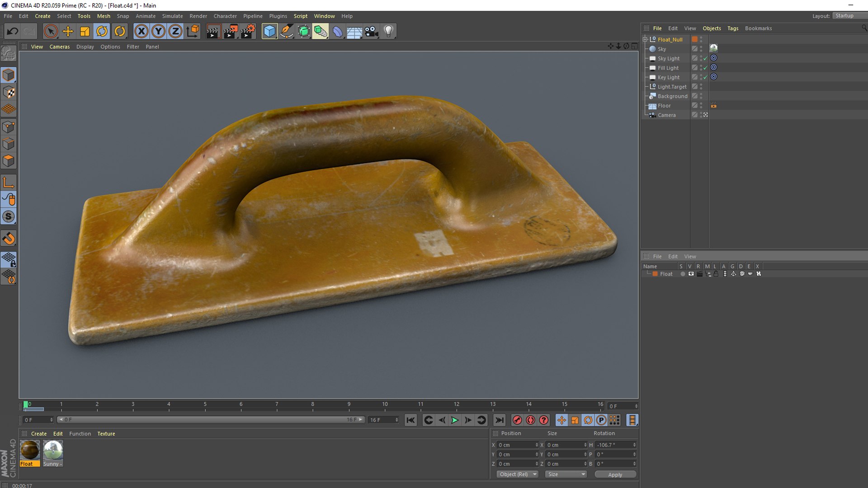Toggle Autokeying button
The width and height of the screenshot is (868, 488).
pyautogui.click(x=530, y=420)
